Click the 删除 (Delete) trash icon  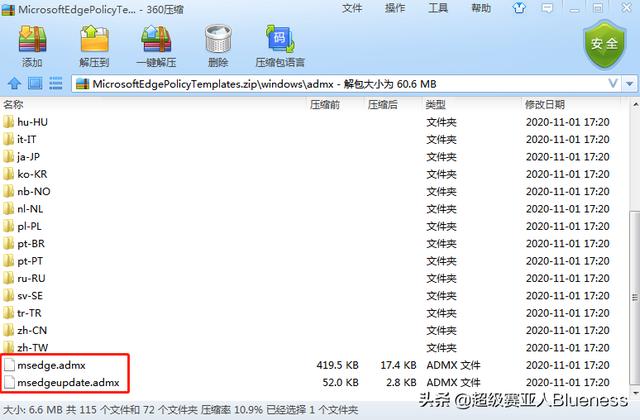[218, 39]
